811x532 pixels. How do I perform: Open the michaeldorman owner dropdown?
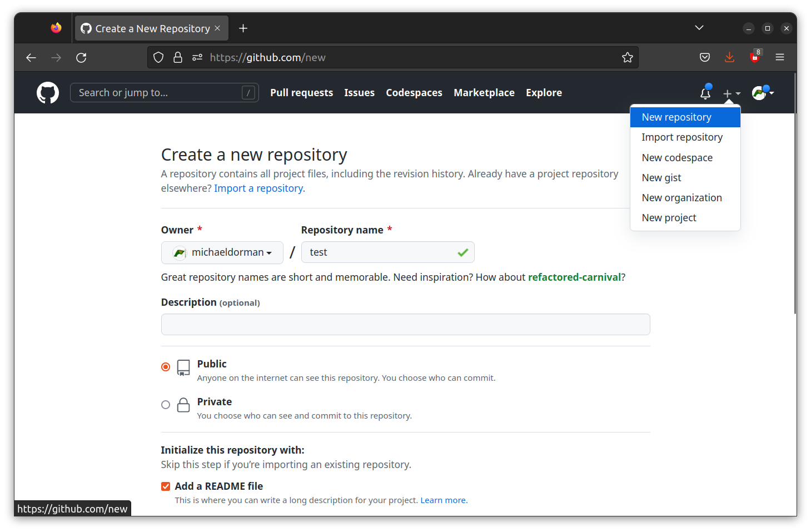pyautogui.click(x=222, y=252)
